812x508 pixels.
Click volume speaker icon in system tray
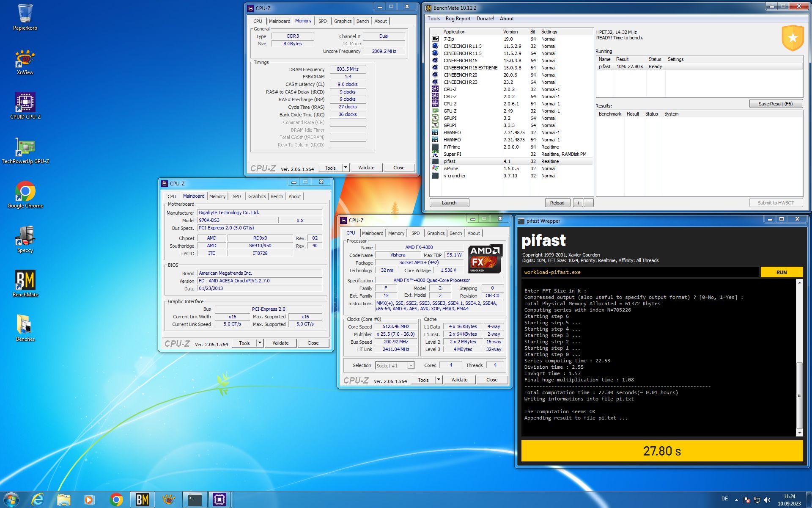click(x=767, y=500)
